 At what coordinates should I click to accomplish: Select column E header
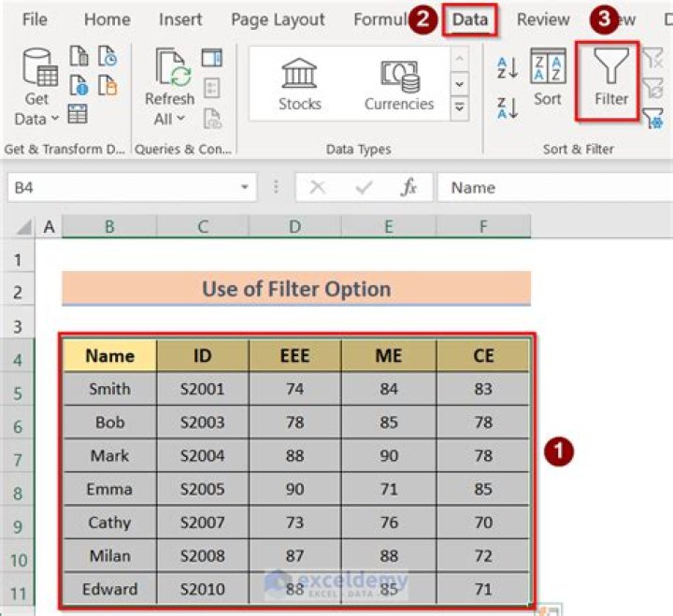tap(389, 226)
